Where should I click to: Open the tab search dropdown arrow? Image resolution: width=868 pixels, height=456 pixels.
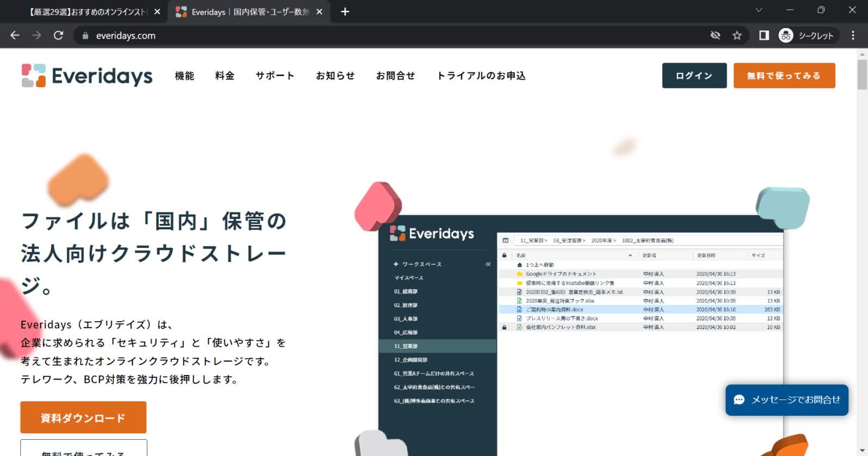[759, 10]
